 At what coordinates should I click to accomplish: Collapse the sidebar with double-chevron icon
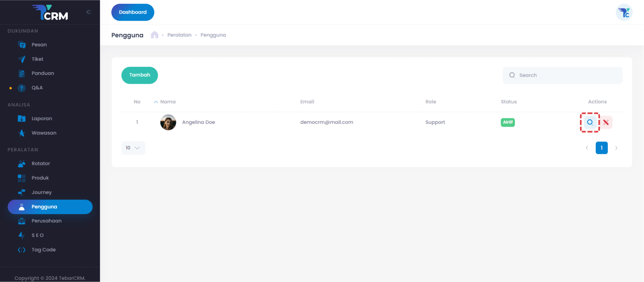point(89,12)
